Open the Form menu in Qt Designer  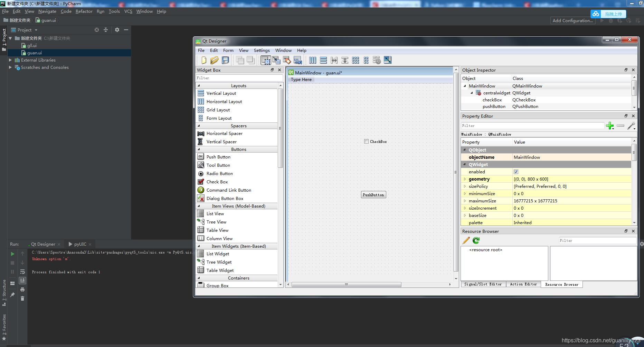pos(228,51)
